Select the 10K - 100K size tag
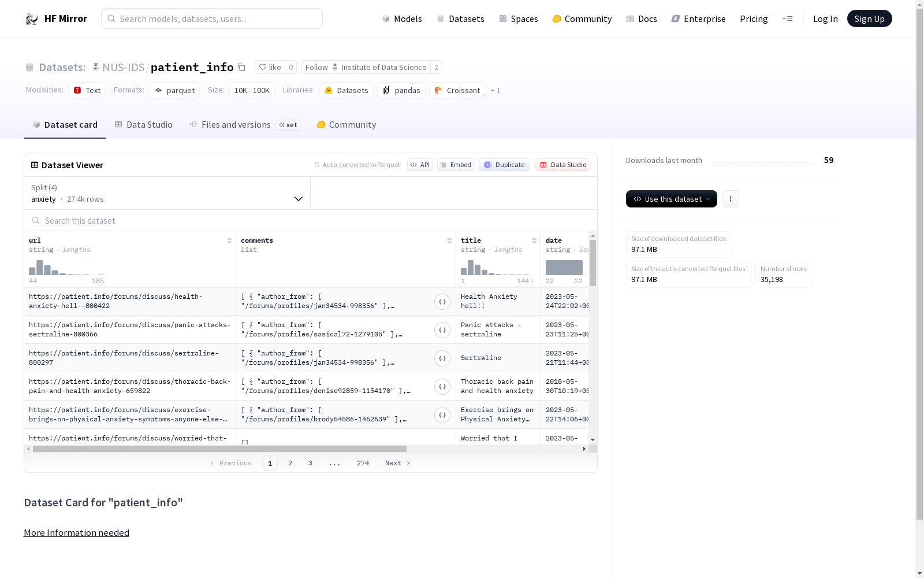 tap(252, 90)
